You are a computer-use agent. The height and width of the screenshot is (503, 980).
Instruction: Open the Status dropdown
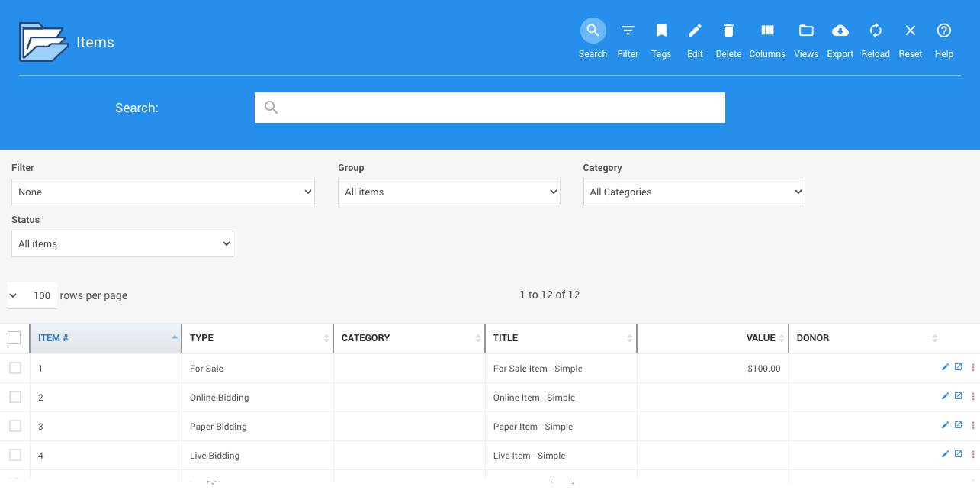(x=122, y=244)
